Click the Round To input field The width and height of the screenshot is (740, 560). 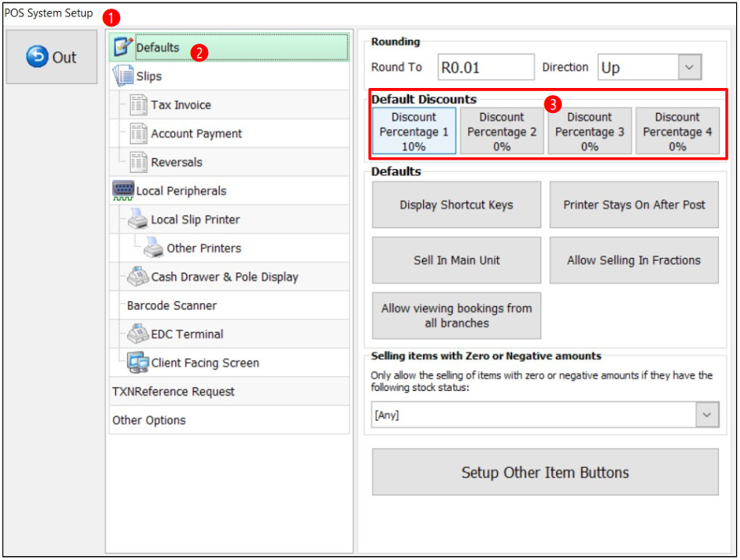click(x=486, y=67)
